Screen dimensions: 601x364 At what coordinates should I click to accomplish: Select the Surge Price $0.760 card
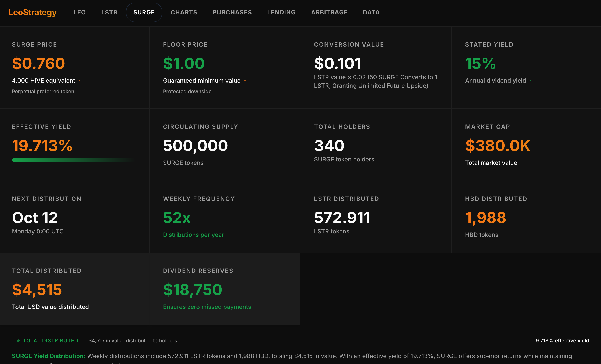coord(74,68)
